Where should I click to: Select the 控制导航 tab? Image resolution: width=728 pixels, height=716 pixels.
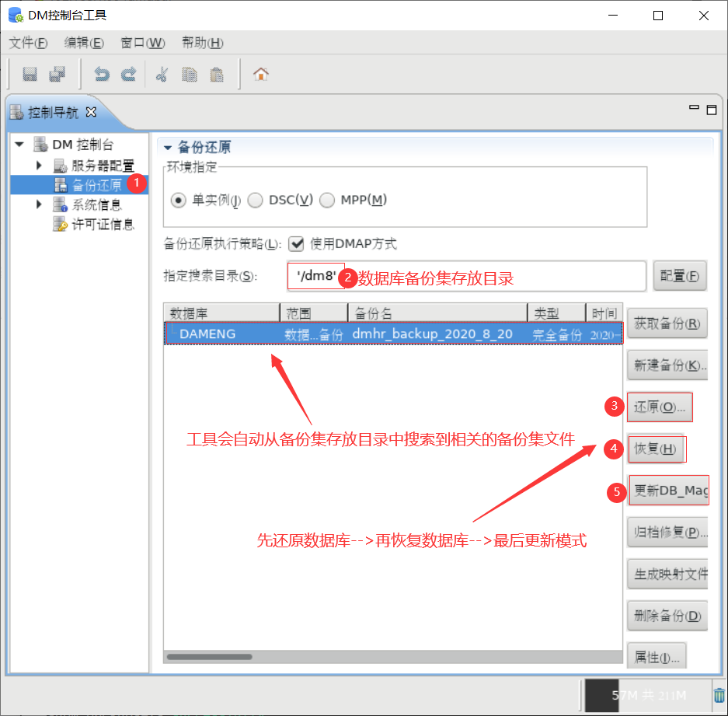pyautogui.click(x=53, y=113)
